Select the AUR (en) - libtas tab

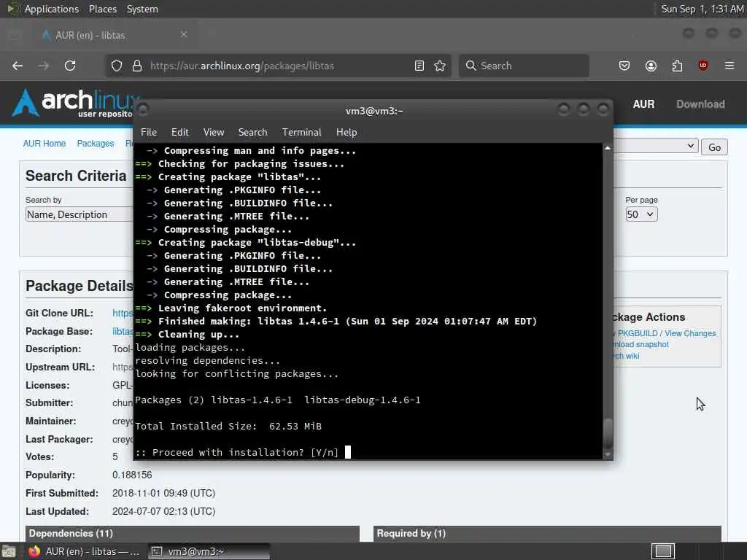pyautogui.click(x=115, y=35)
